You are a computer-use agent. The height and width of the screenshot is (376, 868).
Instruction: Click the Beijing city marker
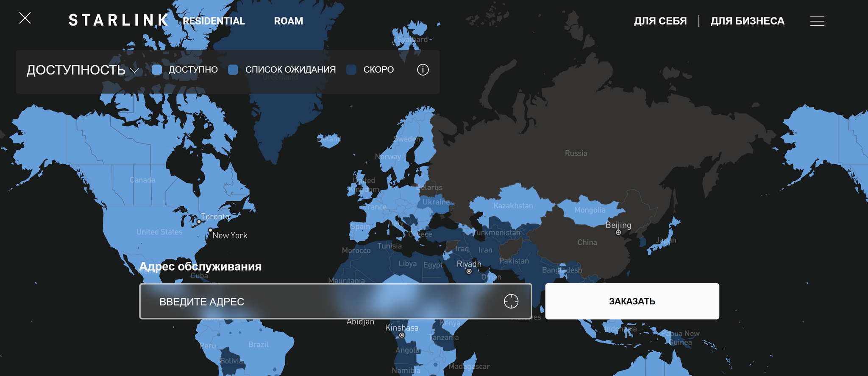pyautogui.click(x=618, y=232)
